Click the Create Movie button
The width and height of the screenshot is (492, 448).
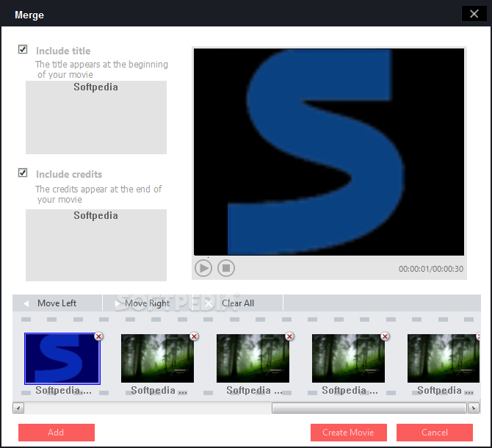point(349,433)
